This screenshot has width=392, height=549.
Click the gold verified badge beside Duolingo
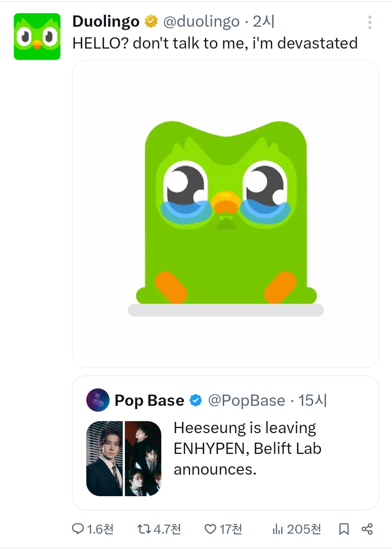click(x=151, y=21)
